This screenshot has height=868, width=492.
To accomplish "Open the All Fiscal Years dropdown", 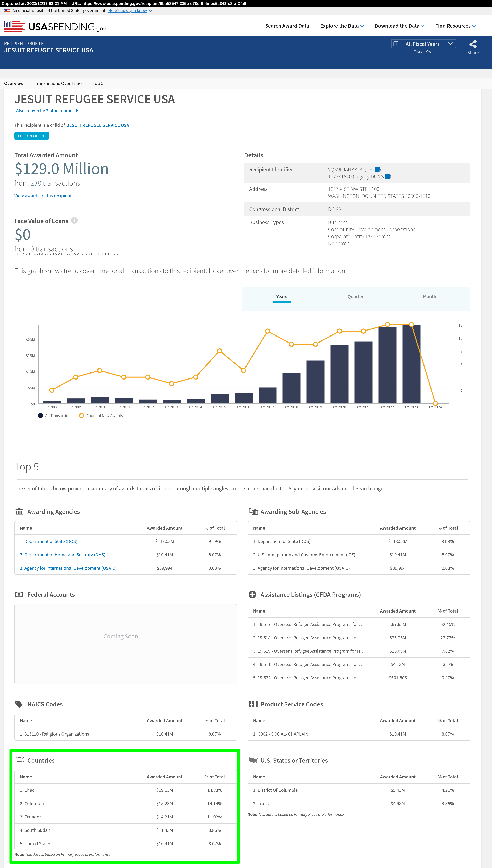I will (423, 44).
